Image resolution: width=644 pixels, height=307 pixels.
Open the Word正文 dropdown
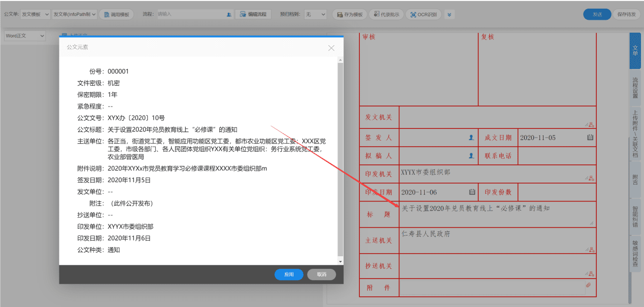pos(25,36)
